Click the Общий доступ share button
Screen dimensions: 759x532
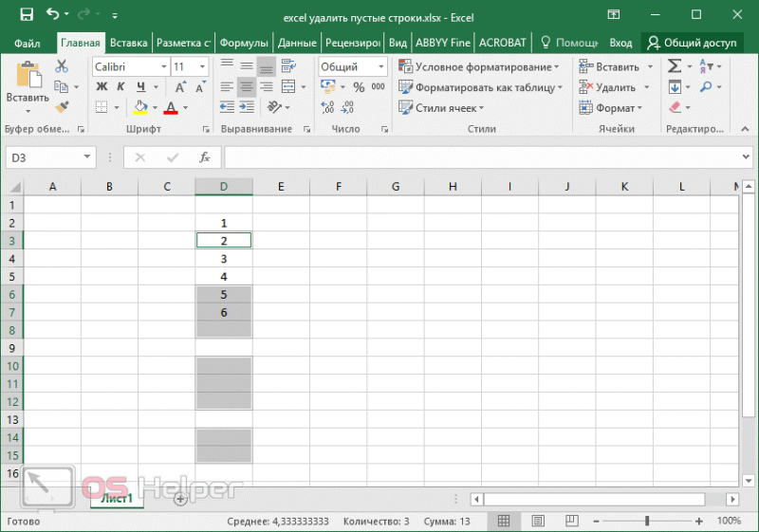(x=692, y=43)
